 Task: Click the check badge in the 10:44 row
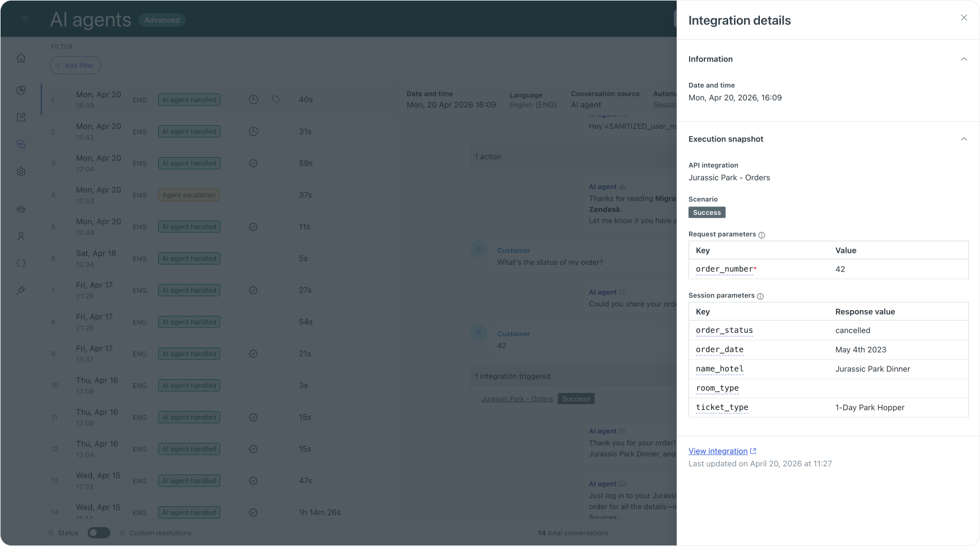click(254, 227)
